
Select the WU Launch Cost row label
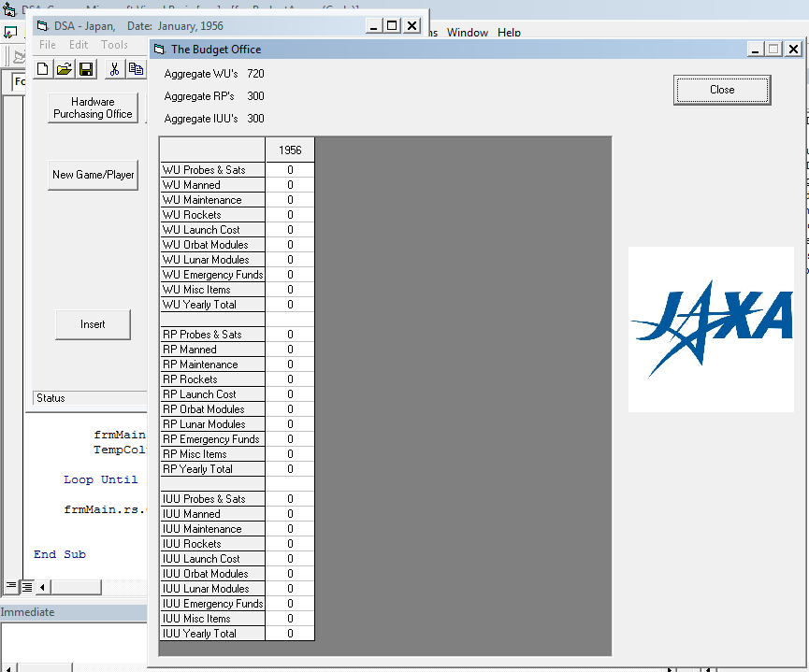coord(212,230)
